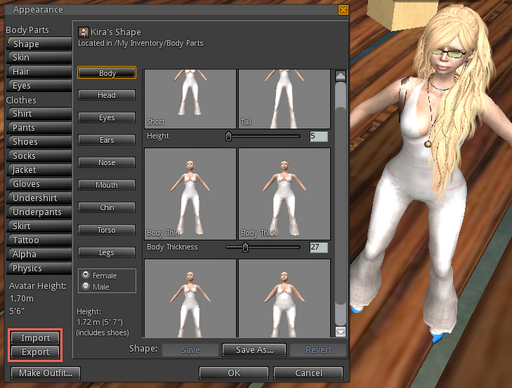Revert shape changes

point(318,350)
